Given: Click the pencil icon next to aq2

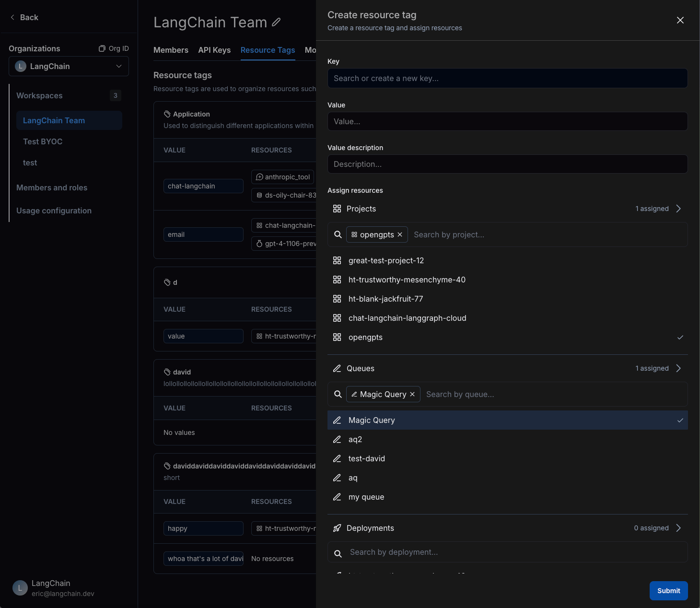Looking at the screenshot, I should coord(337,439).
